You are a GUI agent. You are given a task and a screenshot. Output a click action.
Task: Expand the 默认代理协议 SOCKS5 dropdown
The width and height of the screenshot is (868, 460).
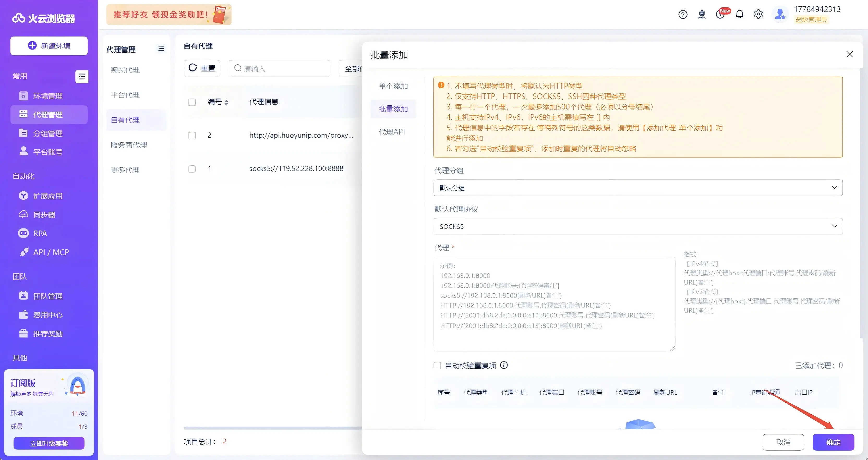[x=638, y=226]
